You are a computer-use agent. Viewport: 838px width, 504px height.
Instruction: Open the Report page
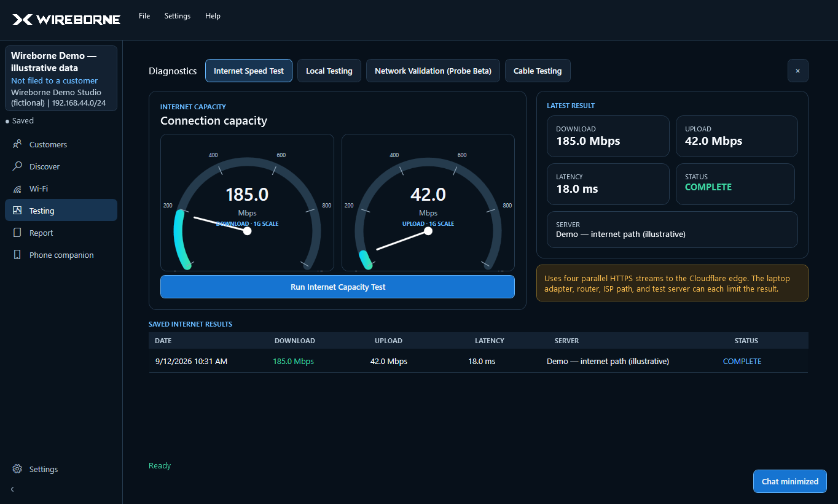[61, 233]
